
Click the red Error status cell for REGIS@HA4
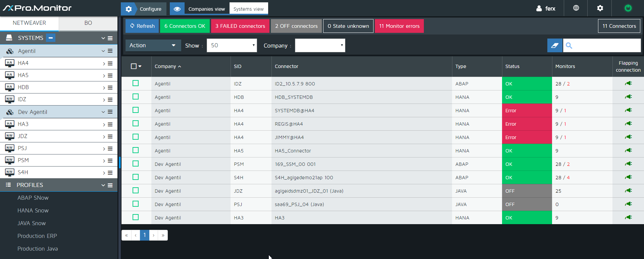tap(527, 124)
